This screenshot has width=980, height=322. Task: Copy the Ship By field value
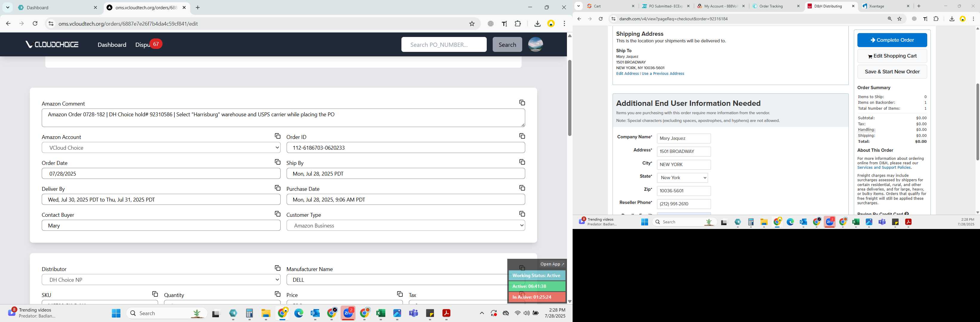click(x=522, y=162)
